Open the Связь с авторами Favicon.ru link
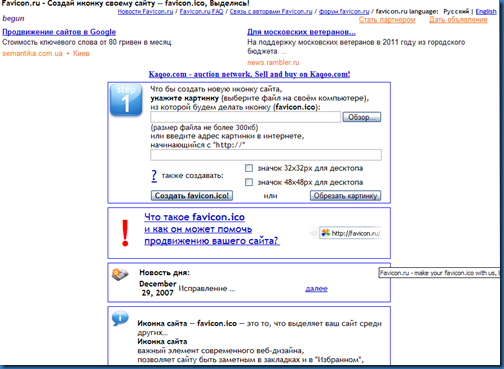Viewport: 504px width, 369px height. click(271, 12)
